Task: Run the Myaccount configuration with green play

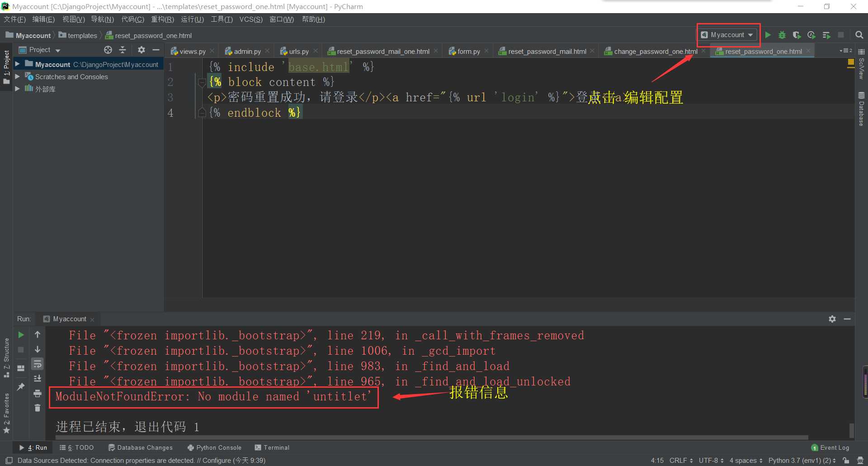Action: coord(768,35)
